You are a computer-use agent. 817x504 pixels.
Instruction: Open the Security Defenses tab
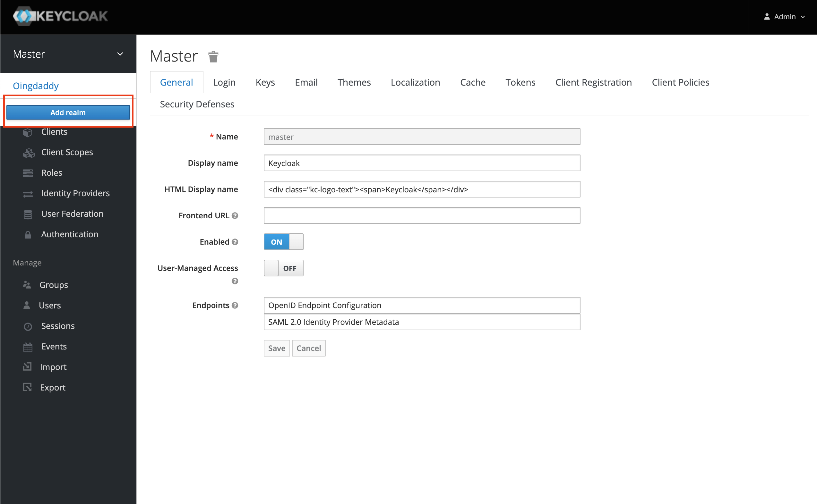197,104
